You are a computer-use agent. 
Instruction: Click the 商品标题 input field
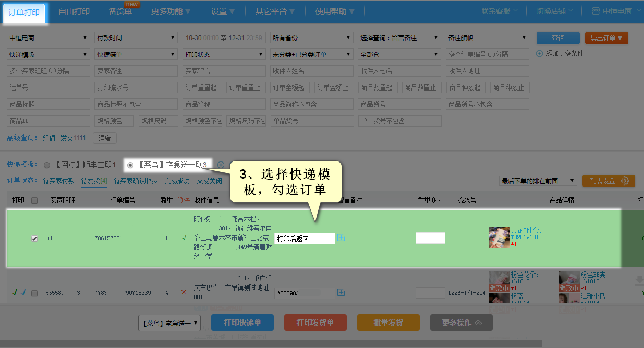(48, 105)
